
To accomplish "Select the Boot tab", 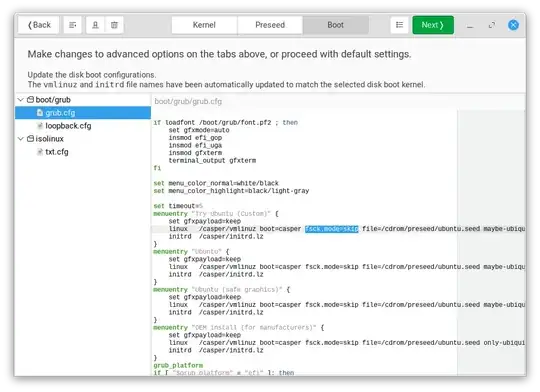I will [335, 25].
